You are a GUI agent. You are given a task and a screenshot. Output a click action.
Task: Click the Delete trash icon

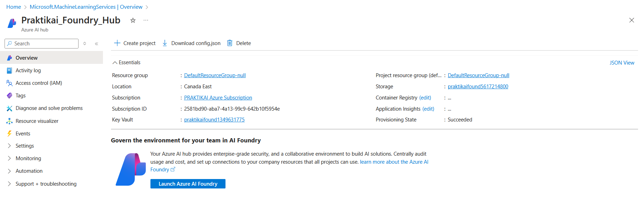coord(229,43)
